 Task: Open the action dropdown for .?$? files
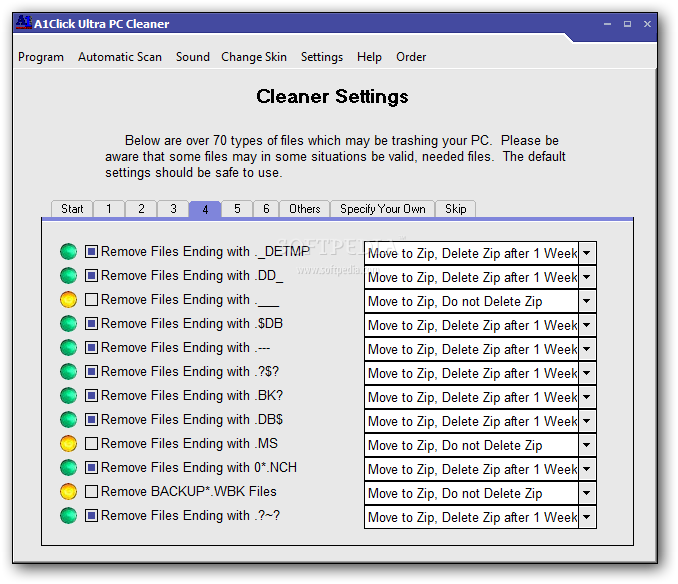click(x=587, y=373)
